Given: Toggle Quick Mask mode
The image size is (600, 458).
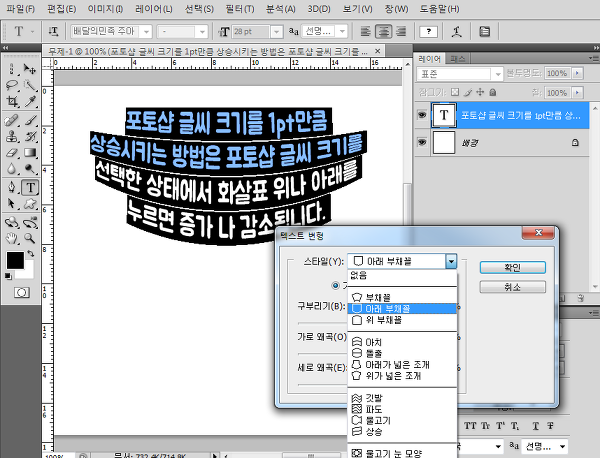Looking at the screenshot, I should pos(21,293).
